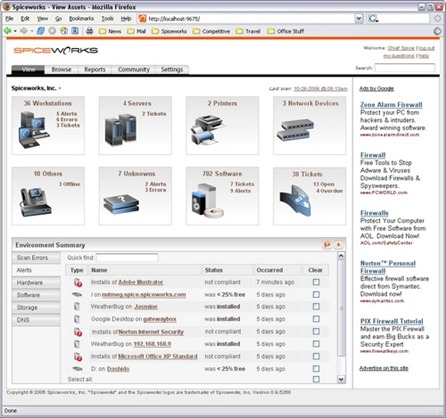Open the gatewaybox link

[160, 319]
